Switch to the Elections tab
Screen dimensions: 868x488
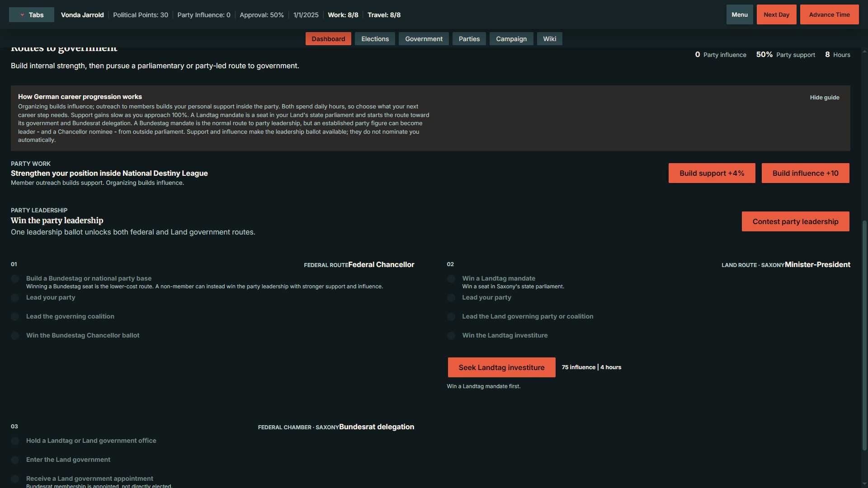click(375, 39)
